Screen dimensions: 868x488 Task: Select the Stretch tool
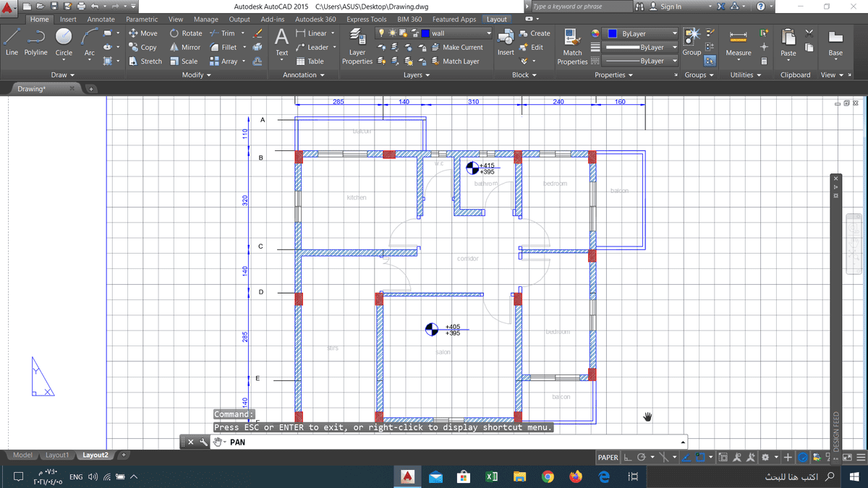point(145,61)
